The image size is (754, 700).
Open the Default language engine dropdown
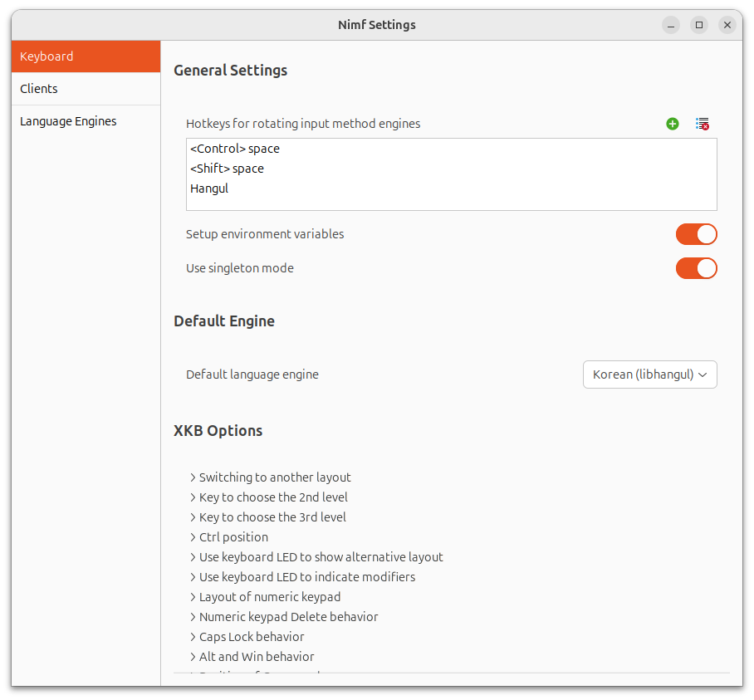click(649, 374)
